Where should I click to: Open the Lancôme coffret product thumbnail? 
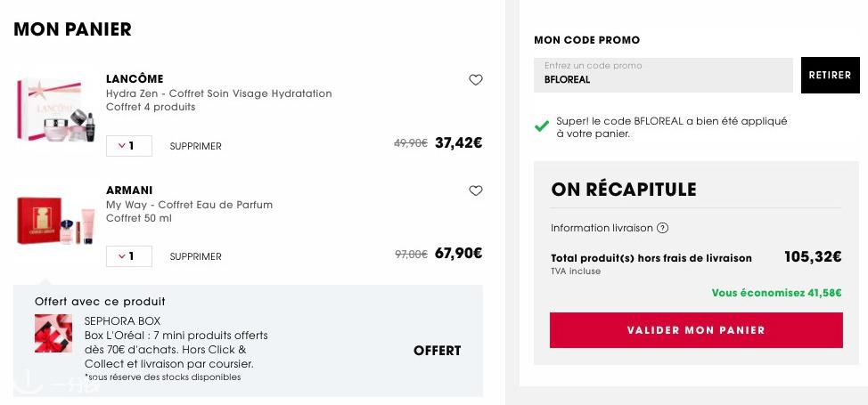click(56, 109)
